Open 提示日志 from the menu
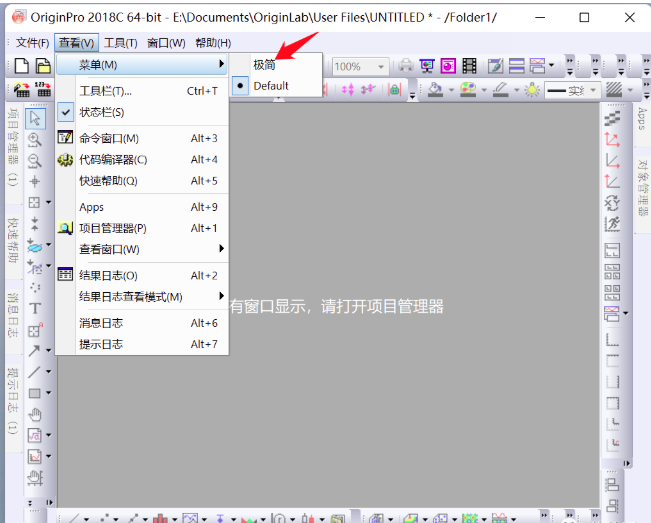The height and width of the screenshot is (523, 651). tap(142, 344)
